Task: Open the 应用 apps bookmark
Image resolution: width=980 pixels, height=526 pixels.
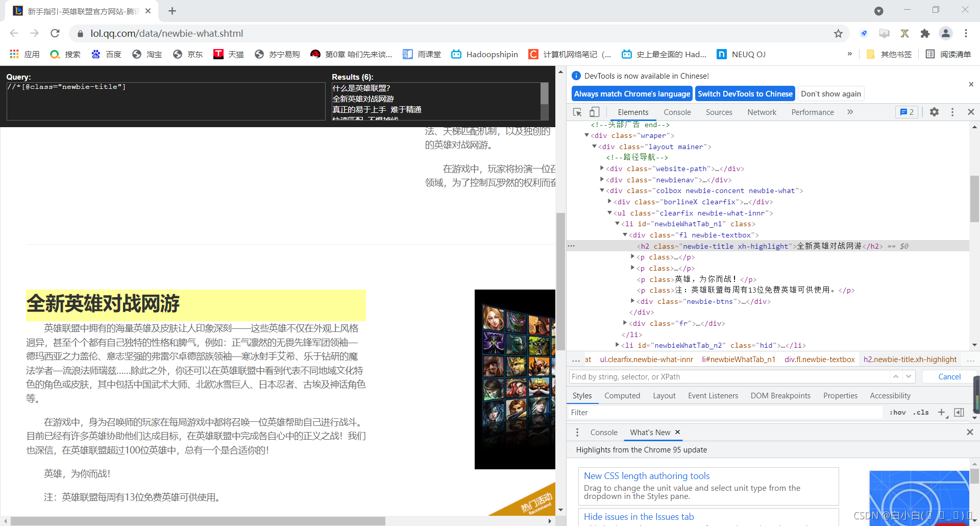Action: [x=24, y=54]
